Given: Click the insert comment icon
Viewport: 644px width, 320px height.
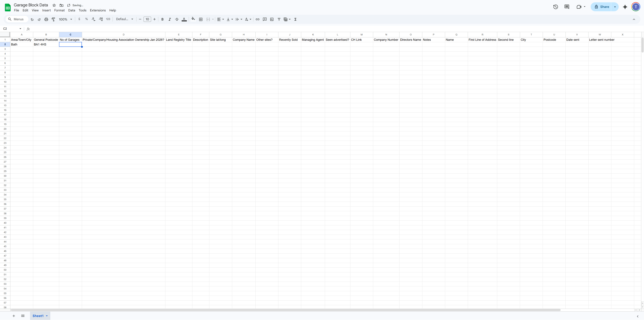Looking at the screenshot, I should 265,19.
